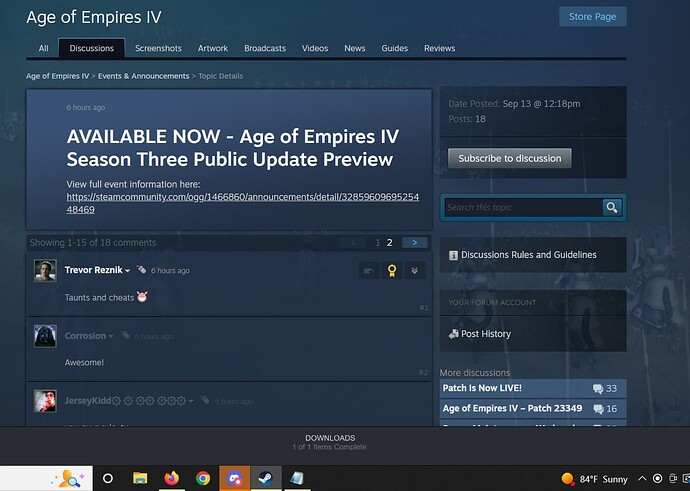Show hidden system tray icons
The image size is (690, 491).
[x=642, y=479]
